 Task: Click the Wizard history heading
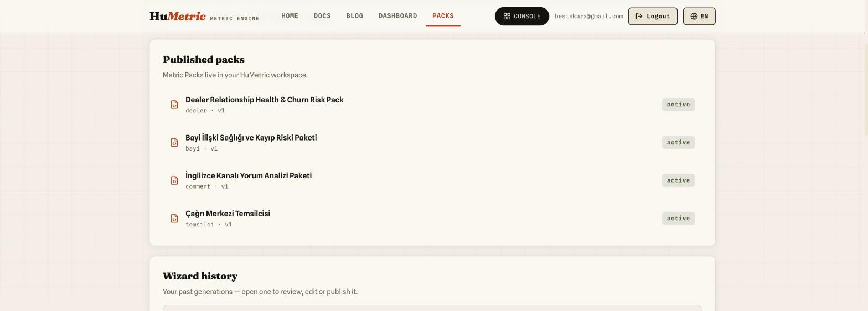(200, 276)
